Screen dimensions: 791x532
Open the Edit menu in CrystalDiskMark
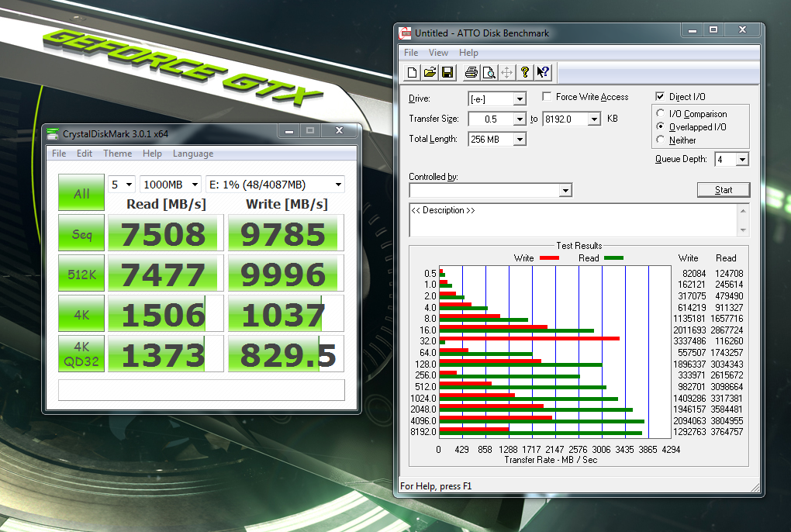click(85, 154)
